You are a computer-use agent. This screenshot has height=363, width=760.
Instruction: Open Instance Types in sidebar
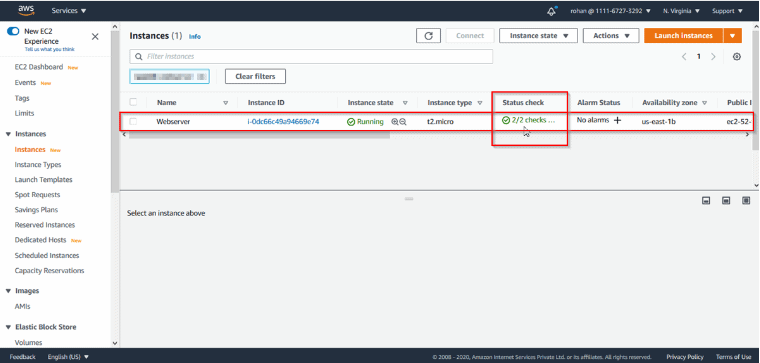click(x=38, y=165)
